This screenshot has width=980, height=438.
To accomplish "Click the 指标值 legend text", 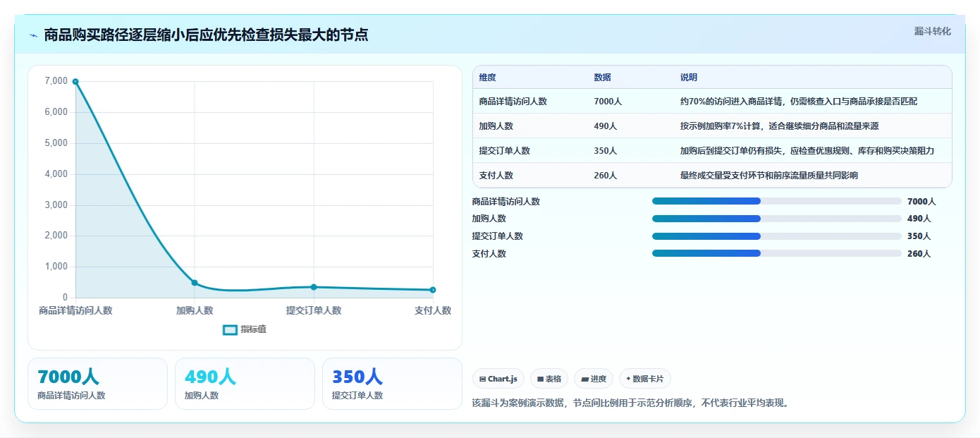I will point(253,329).
